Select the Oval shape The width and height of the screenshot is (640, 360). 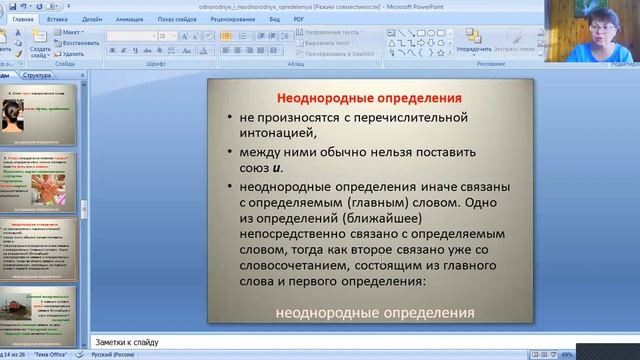pos(431,33)
